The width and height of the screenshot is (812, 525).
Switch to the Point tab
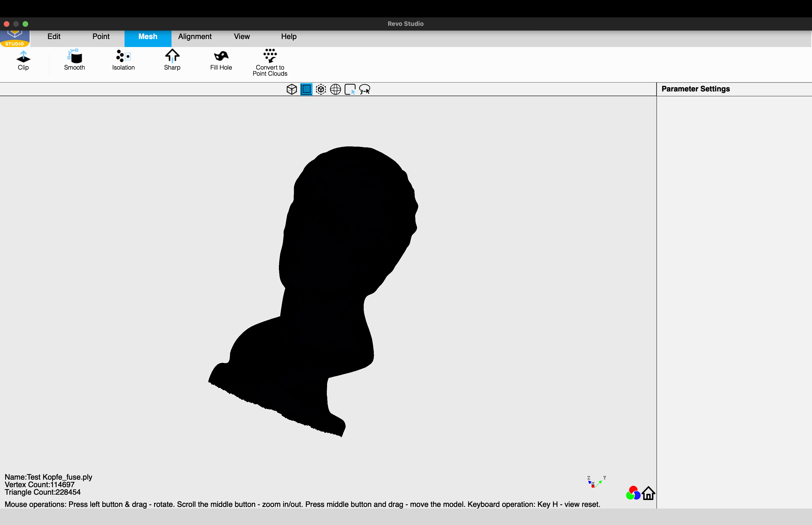click(x=101, y=36)
